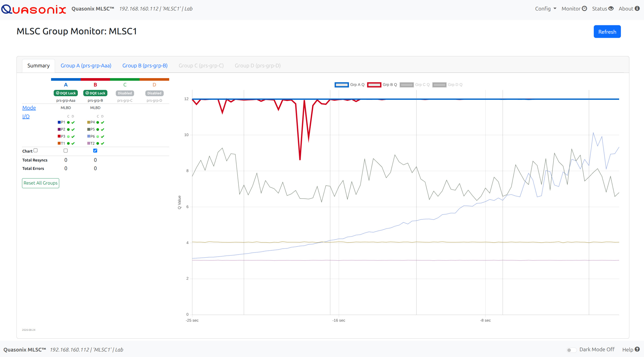Uncheck the Chart checkbox for Group B
This screenshot has width=644, height=357.
tap(95, 151)
